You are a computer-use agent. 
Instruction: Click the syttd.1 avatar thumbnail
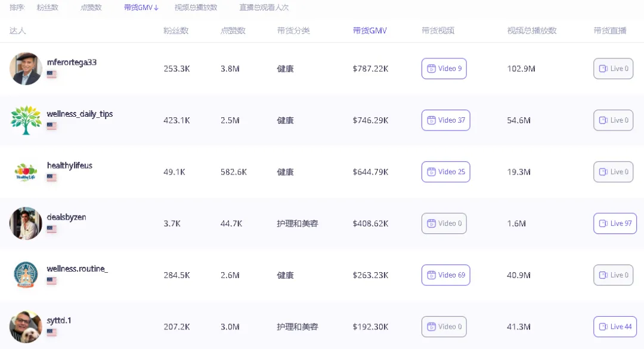point(26,326)
